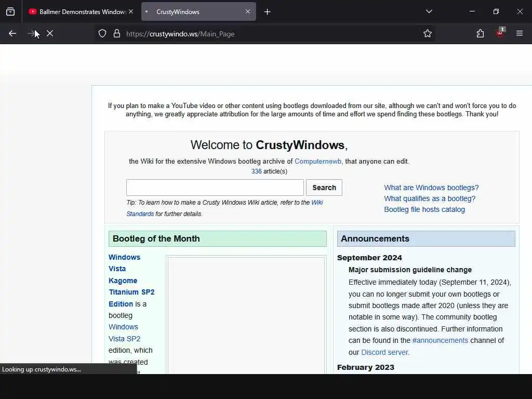This screenshot has height=399, width=532.
Task: Go back with the back arrow
Action: 12,34
